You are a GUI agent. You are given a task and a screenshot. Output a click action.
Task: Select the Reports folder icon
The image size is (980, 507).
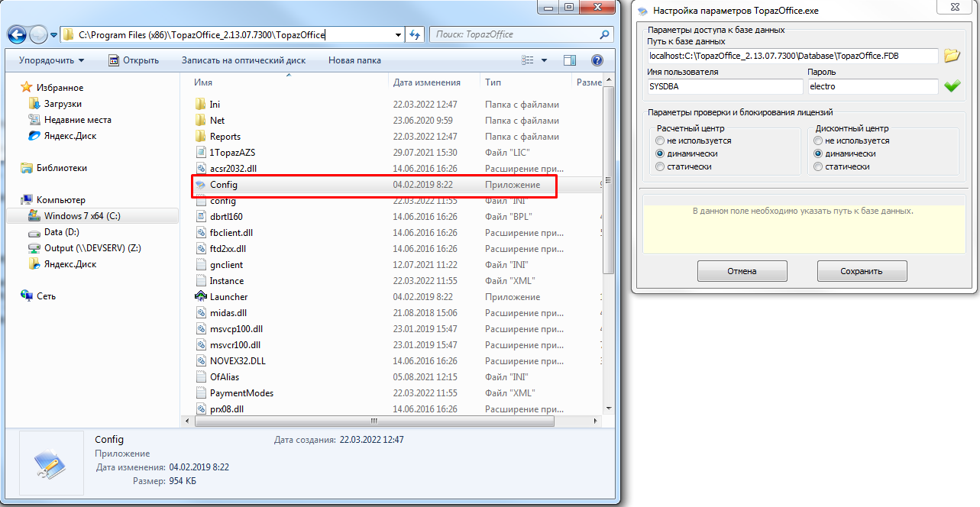(x=201, y=136)
